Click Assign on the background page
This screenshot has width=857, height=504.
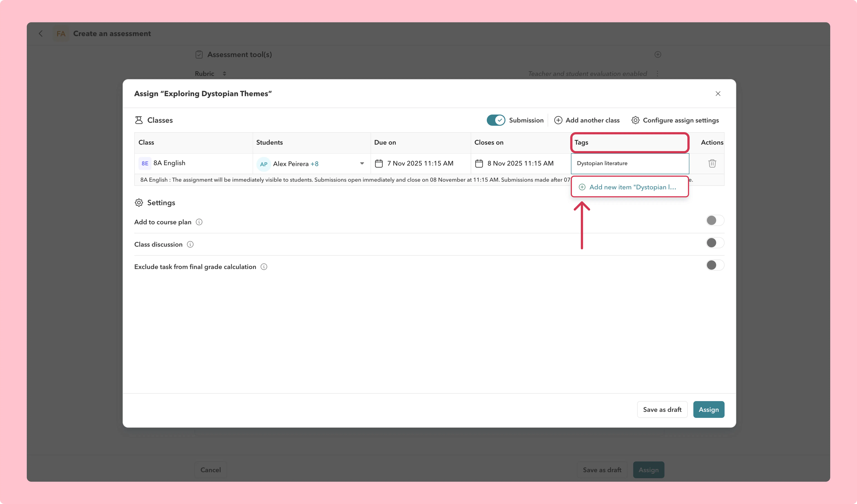[648, 470]
